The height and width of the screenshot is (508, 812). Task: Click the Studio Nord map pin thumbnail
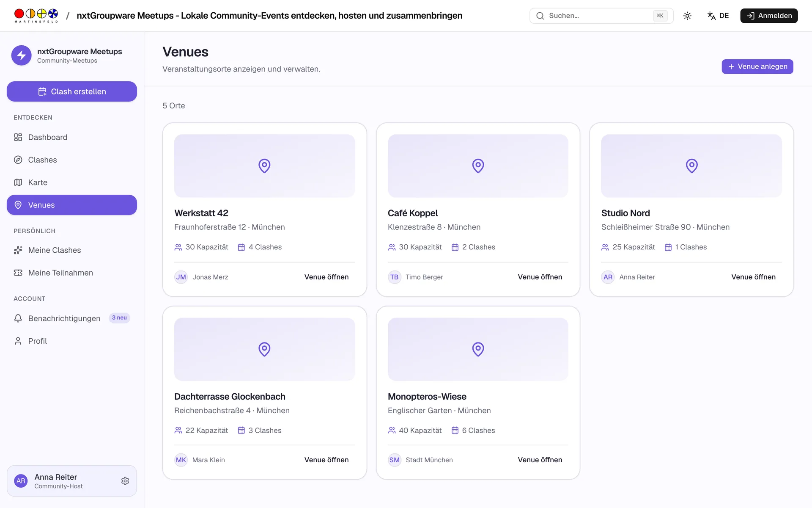pos(691,166)
